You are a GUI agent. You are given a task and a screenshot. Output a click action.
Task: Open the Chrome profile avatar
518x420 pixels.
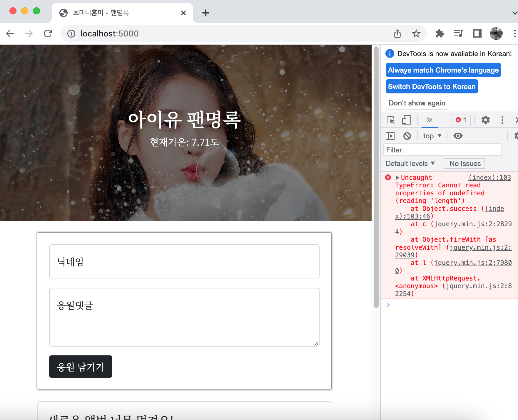tap(496, 33)
